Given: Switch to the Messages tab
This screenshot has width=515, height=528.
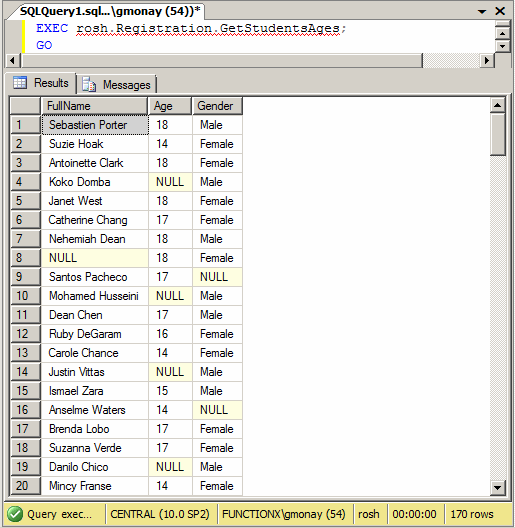Looking at the screenshot, I should (x=117, y=84).
